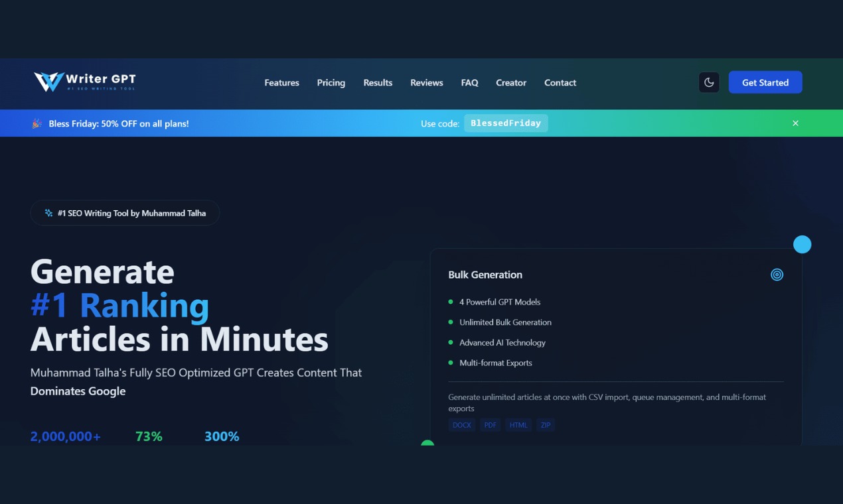The width and height of the screenshot is (843, 504).
Task: Dismiss the Bless Friday promo banner
Action: pyautogui.click(x=795, y=123)
